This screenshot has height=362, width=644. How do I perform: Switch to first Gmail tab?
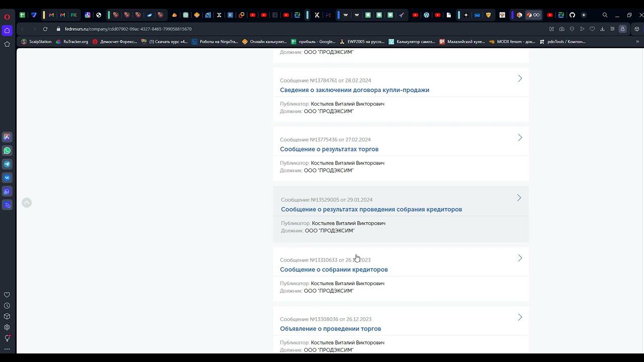click(51, 15)
